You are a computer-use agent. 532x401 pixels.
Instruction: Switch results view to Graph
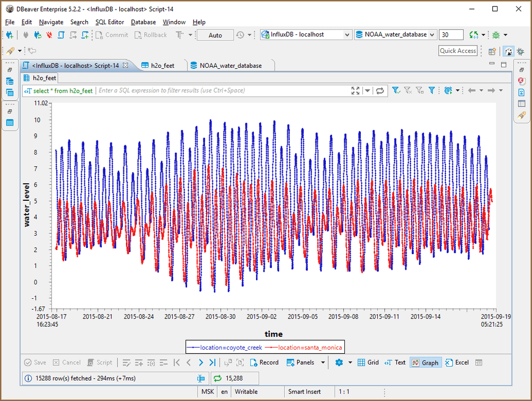[x=425, y=362]
